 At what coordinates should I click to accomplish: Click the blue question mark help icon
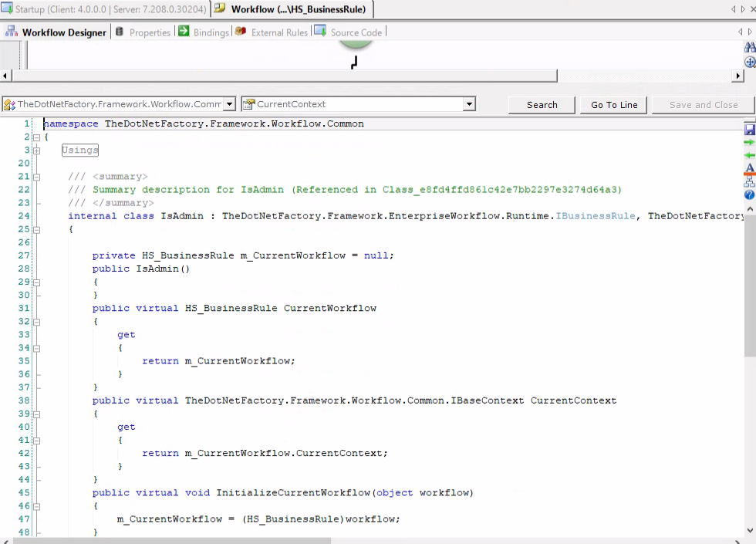tap(749, 194)
